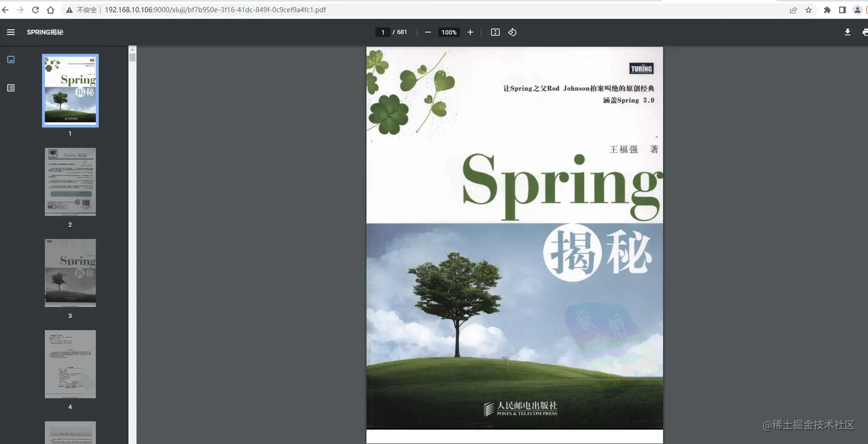Viewport: 868px width, 444px height.
Task: Zoom out with the minus button
Action: point(428,32)
